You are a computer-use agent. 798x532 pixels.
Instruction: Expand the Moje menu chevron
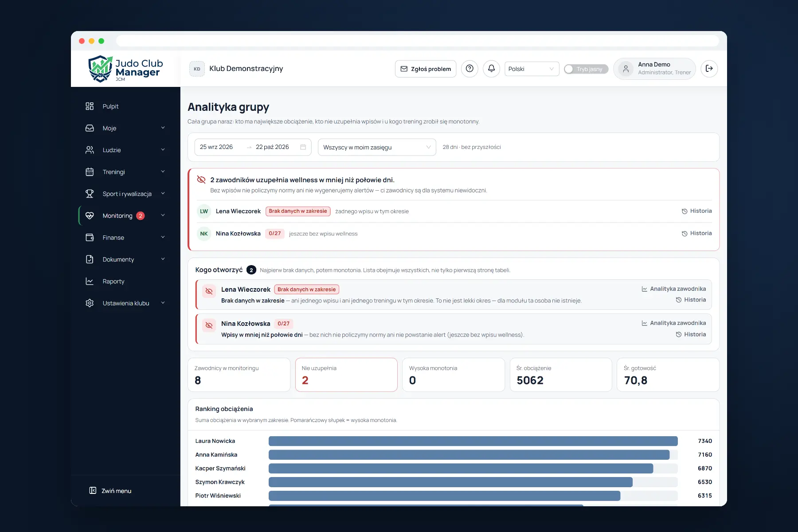click(163, 128)
